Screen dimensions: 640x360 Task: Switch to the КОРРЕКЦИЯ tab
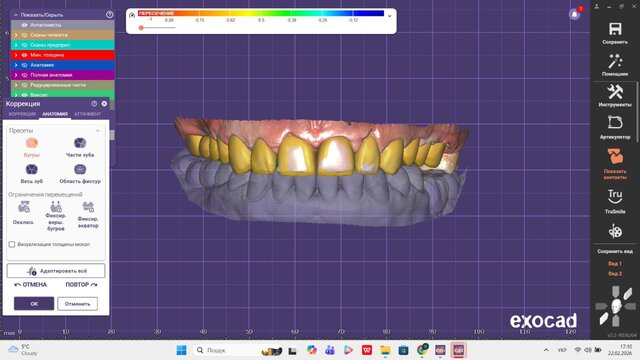coord(22,114)
